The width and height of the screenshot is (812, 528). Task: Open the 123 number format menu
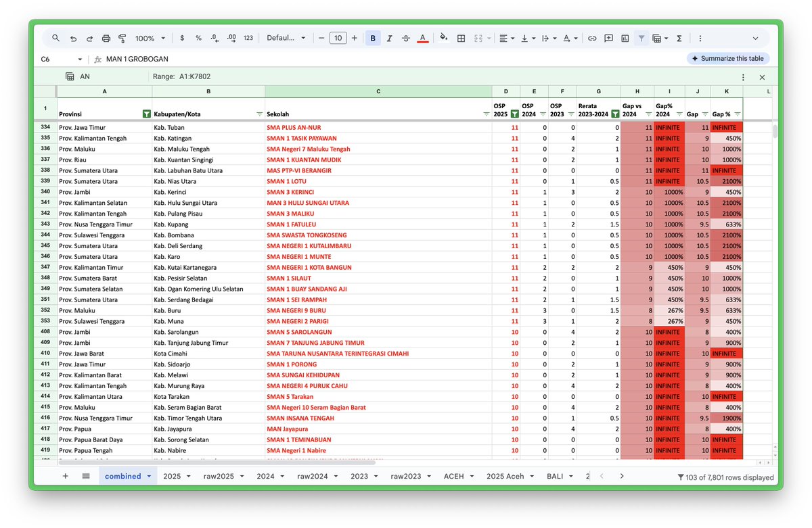click(x=248, y=39)
